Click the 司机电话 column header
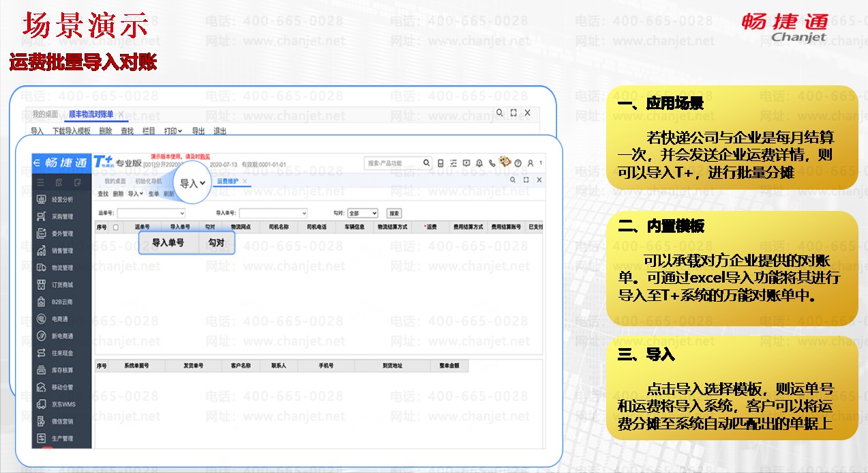This screenshot has width=868, height=473. pyautogui.click(x=316, y=227)
